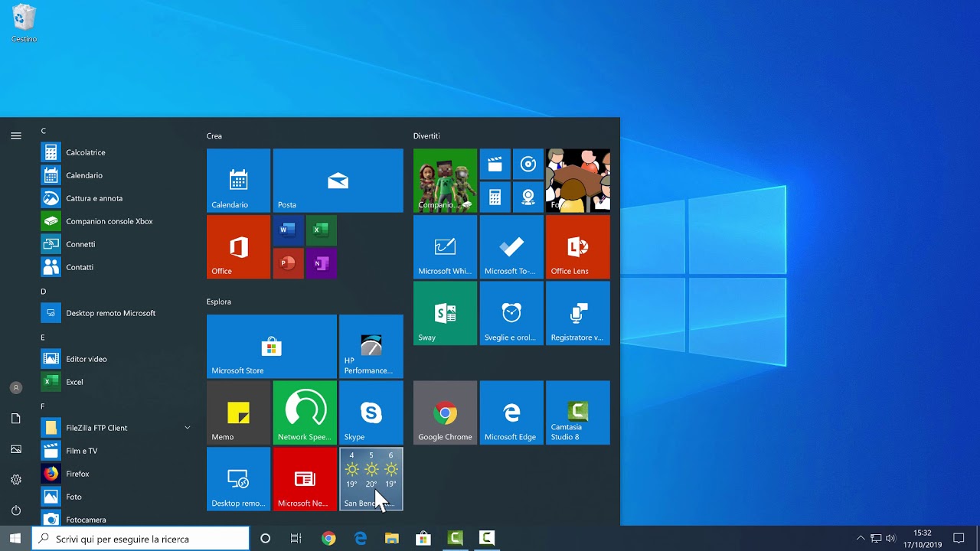
Task: Open the weather tile for San Benedetto
Action: [371, 479]
